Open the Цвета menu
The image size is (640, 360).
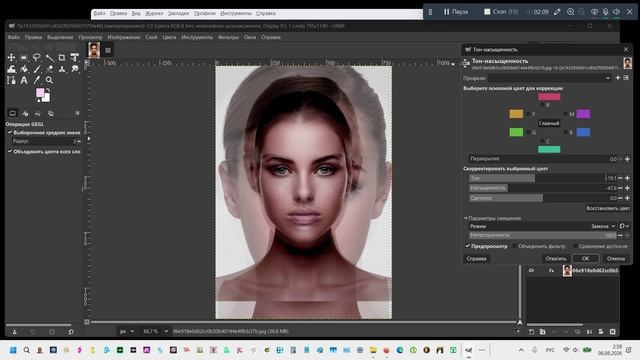tap(169, 37)
